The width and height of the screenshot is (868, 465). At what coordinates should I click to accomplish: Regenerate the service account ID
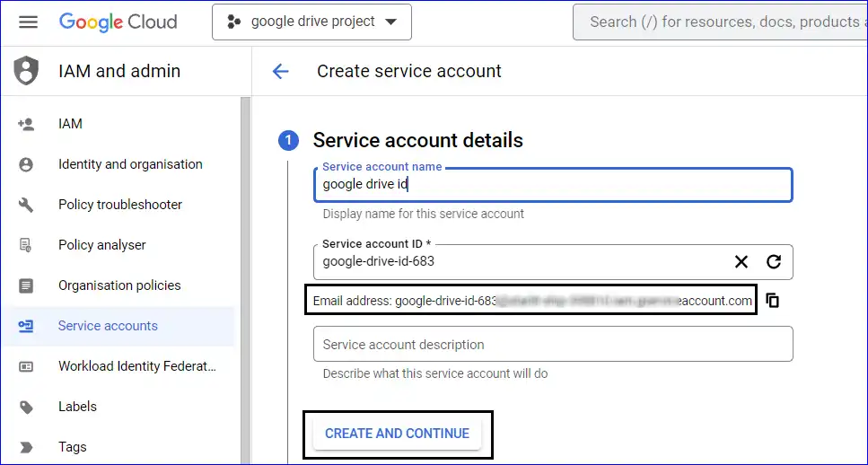click(774, 262)
